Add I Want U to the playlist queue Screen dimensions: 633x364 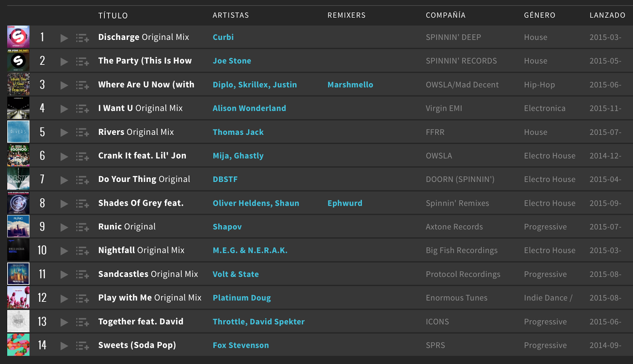(82, 108)
